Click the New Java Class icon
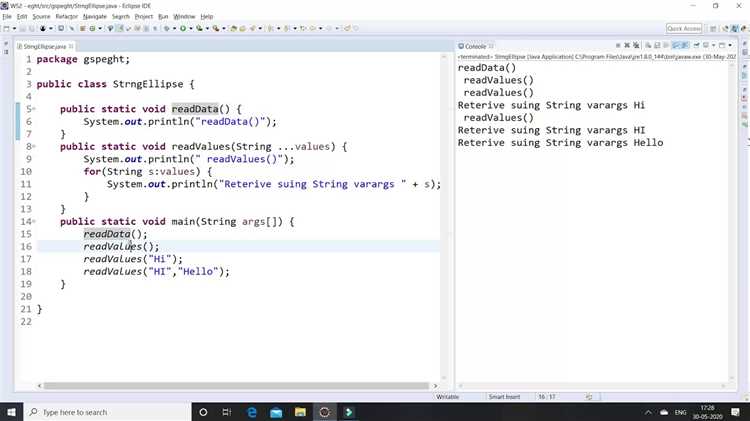 [92, 29]
